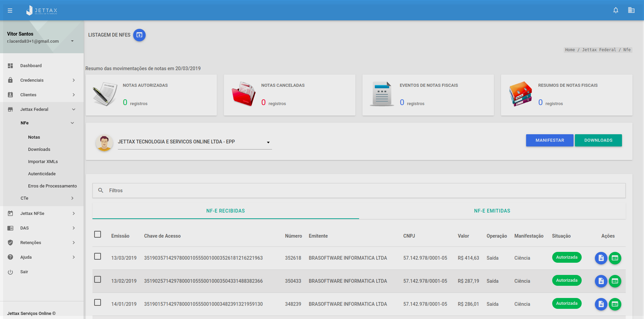Screen dimensions: 644x319
Task: Click the Valor column header
Action: (463, 236)
